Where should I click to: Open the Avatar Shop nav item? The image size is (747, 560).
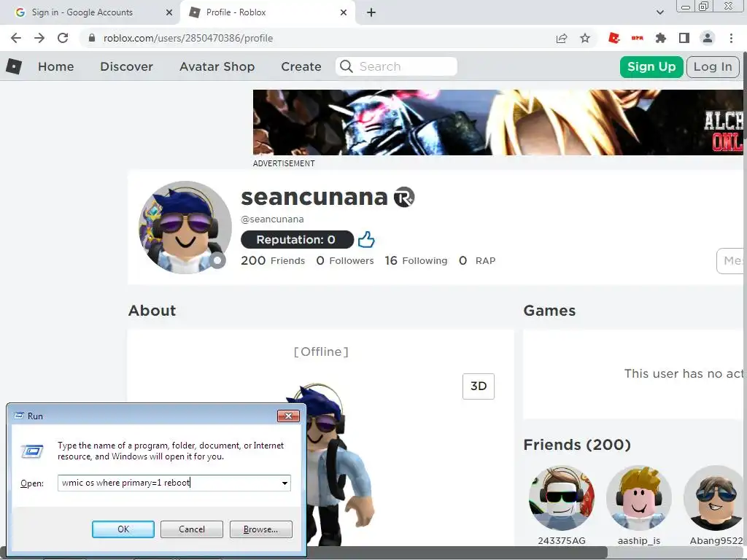click(x=217, y=66)
